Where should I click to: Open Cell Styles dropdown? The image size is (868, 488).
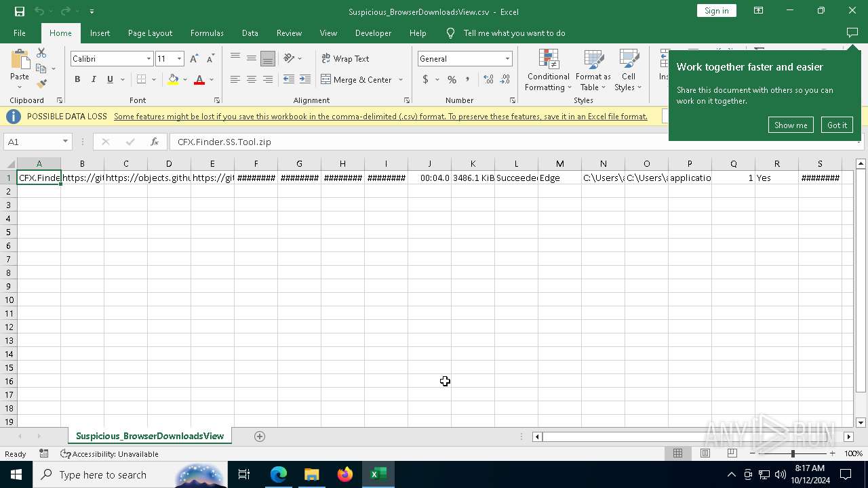[x=628, y=70]
